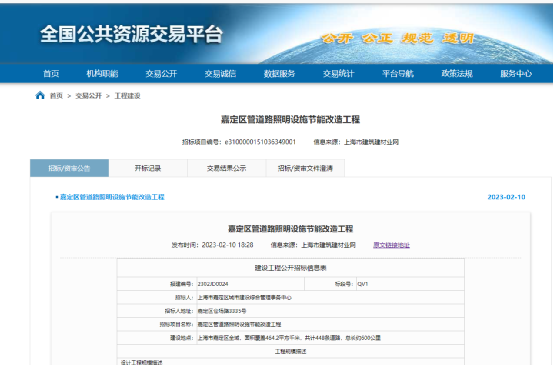
Task: Click 交易公开 breadcrumb link
Action: (89, 96)
